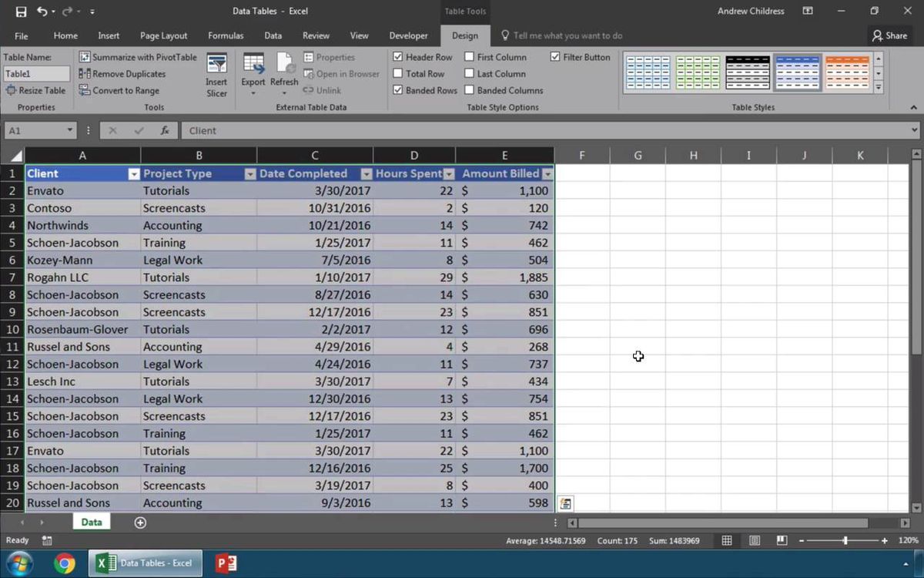This screenshot has width=924, height=578.
Task: Switch to the Insert ribbon tab
Action: click(109, 35)
